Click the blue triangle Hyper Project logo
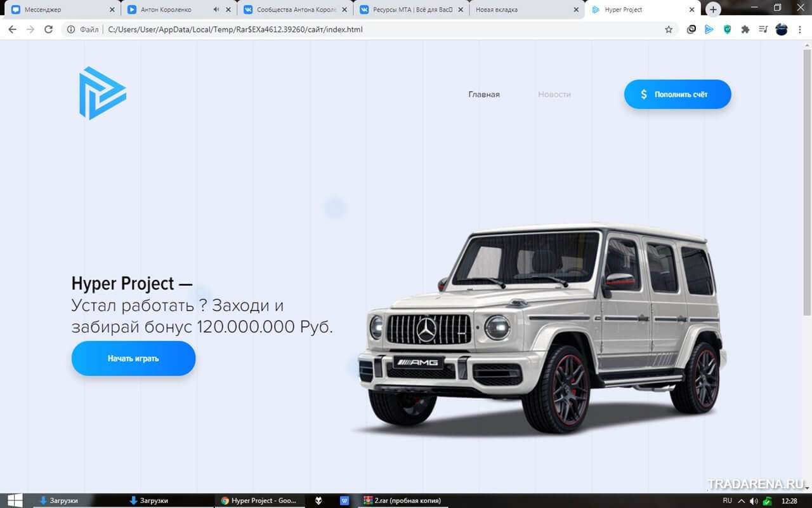The width and height of the screenshot is (812, 508). click(x=102, y=93)
